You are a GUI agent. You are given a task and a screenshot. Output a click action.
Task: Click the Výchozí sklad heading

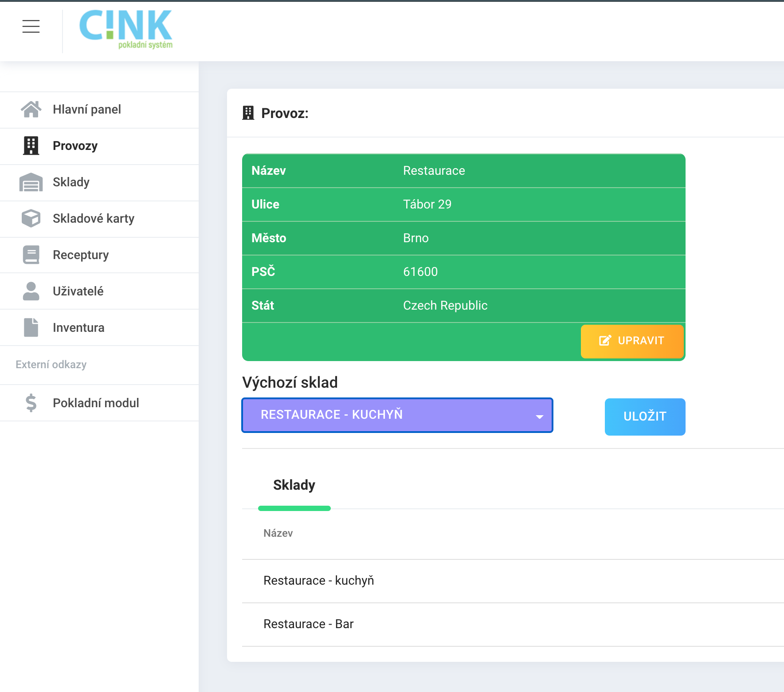(x=290, y=382)
